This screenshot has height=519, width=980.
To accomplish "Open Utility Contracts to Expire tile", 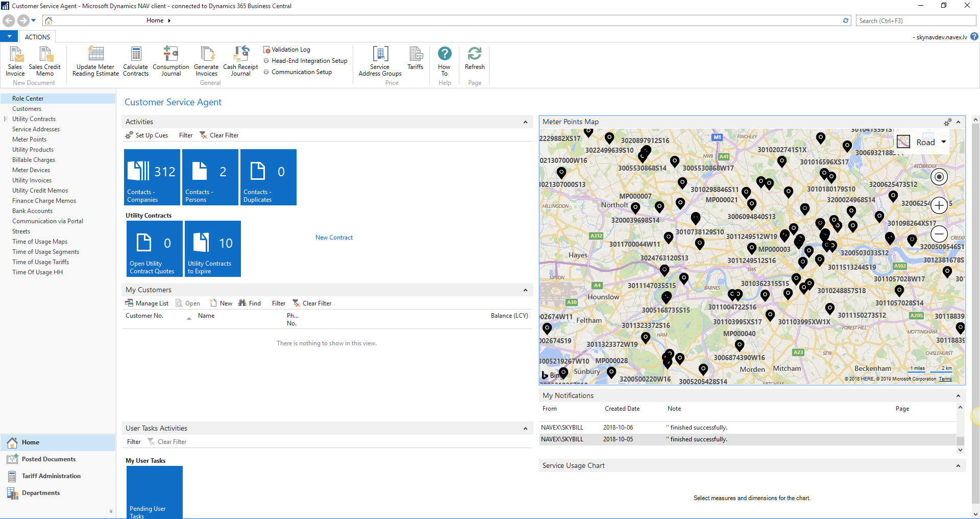I will (213, 249).
